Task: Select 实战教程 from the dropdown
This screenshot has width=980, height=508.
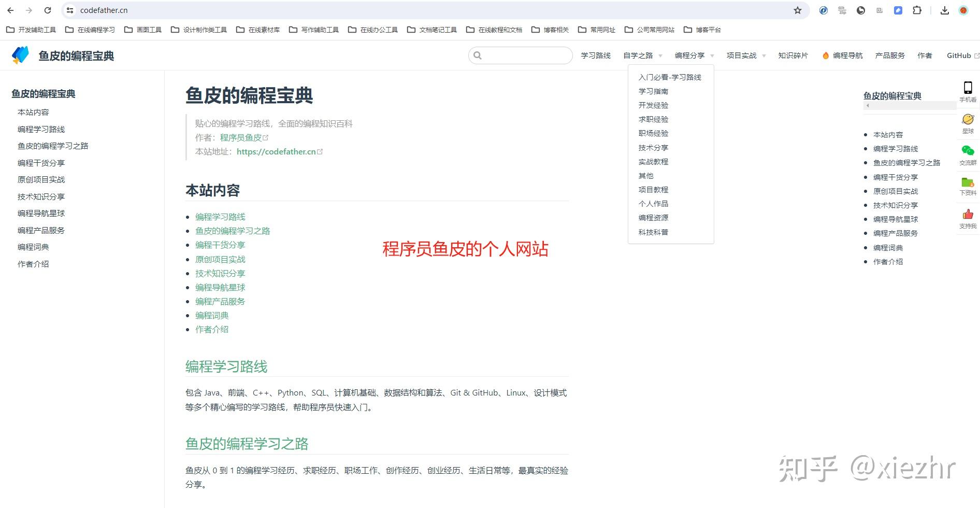Action: [x=653, y=162]
